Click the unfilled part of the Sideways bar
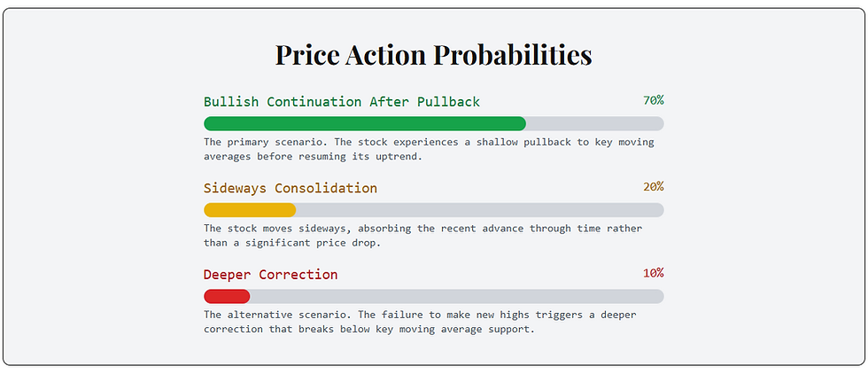 (x=480, y=210)
